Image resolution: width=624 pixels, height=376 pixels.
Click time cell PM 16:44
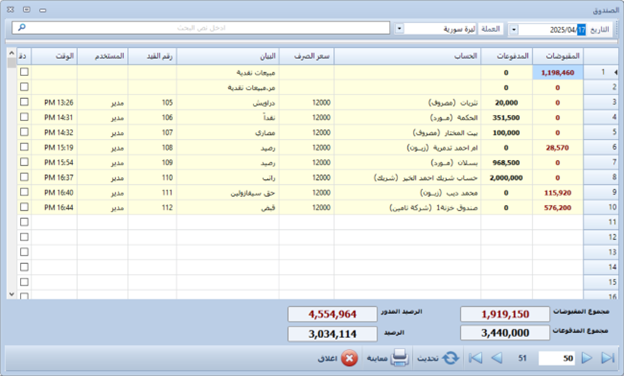coord(54,207)
